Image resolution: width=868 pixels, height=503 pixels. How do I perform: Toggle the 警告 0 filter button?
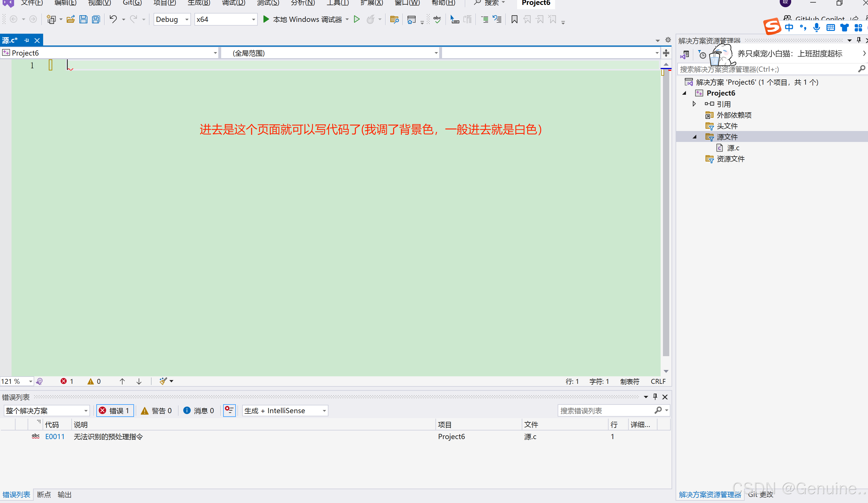click(156, 411)
